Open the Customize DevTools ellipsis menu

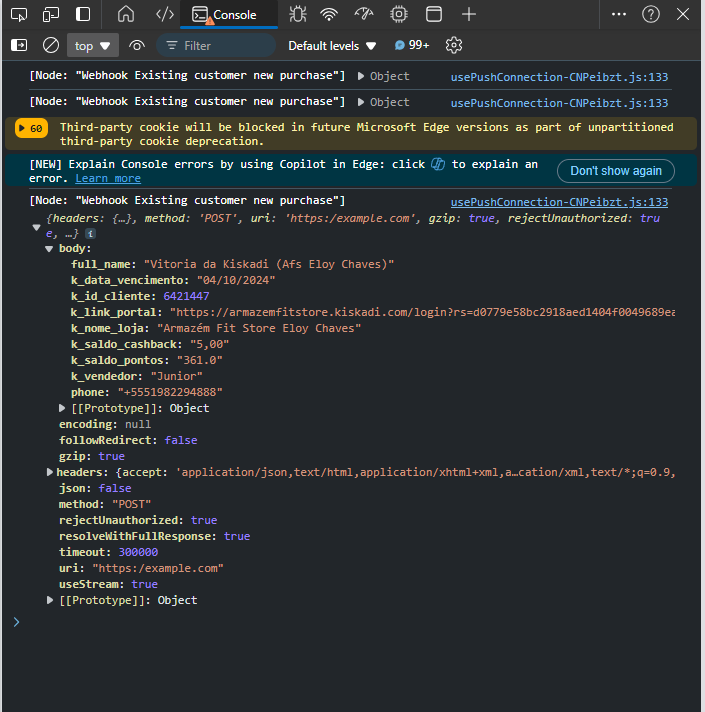[x=619, y=15]
